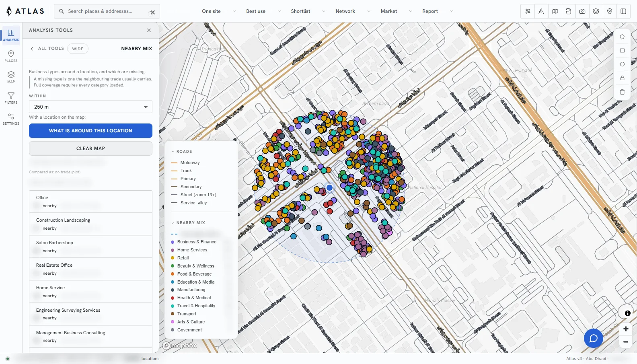Open the Shortlist menu
The image size is (637, 364).
coord(308,11)
